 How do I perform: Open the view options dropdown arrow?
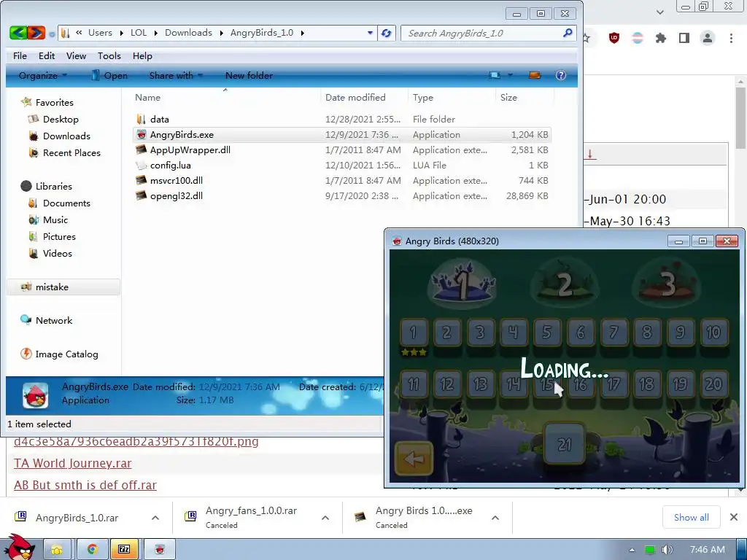coord(510,75)
